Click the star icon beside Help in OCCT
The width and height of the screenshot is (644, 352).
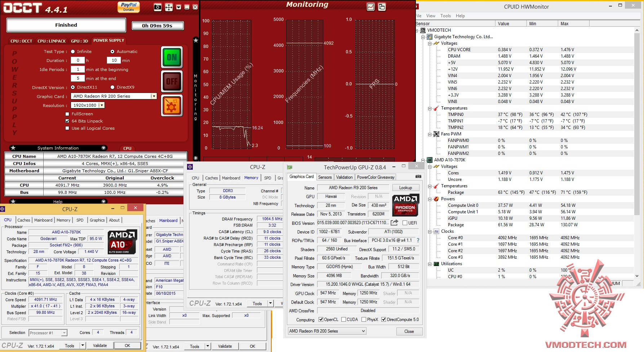point(13,201)
